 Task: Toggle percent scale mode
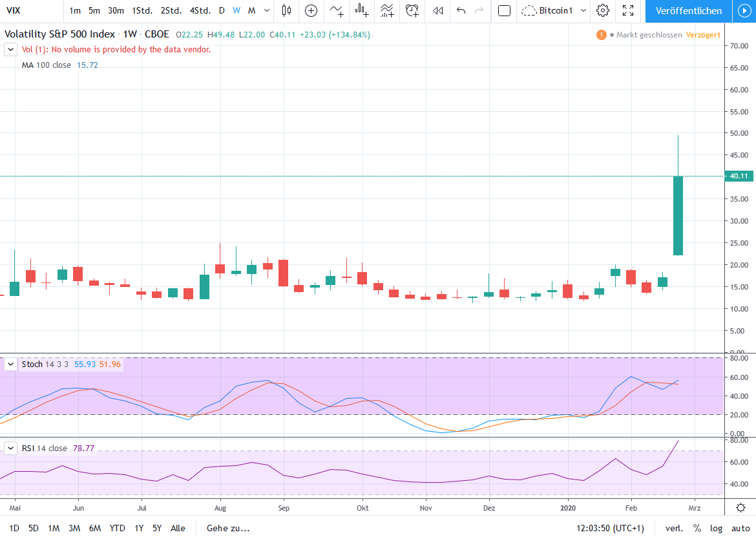(697, 528)
